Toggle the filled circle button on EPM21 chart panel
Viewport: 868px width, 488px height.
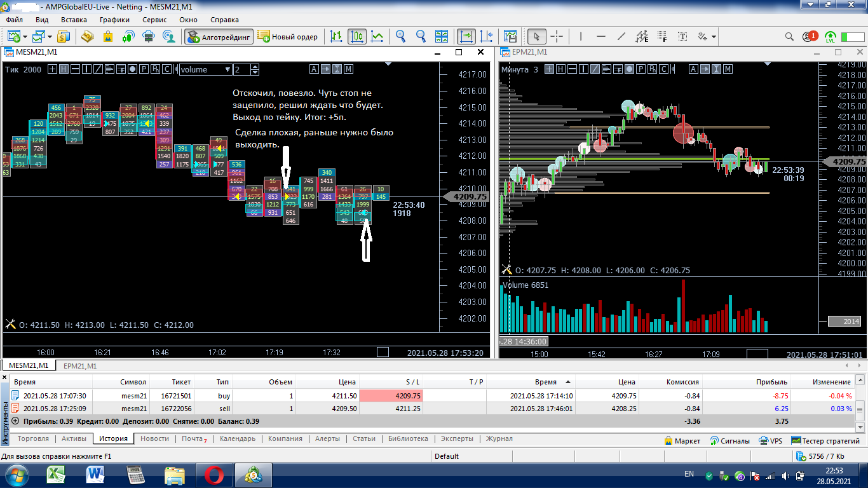[629, 69]
